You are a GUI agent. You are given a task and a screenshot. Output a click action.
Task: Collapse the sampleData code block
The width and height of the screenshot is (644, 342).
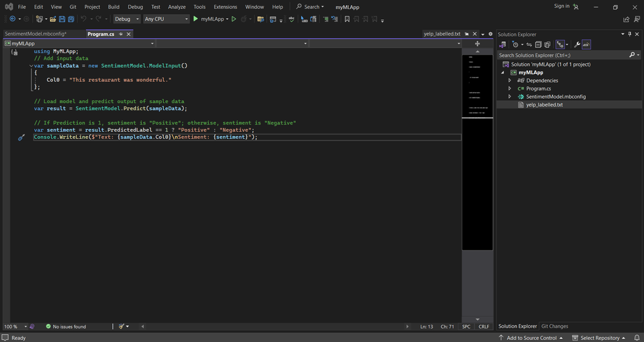coord(31,66)
